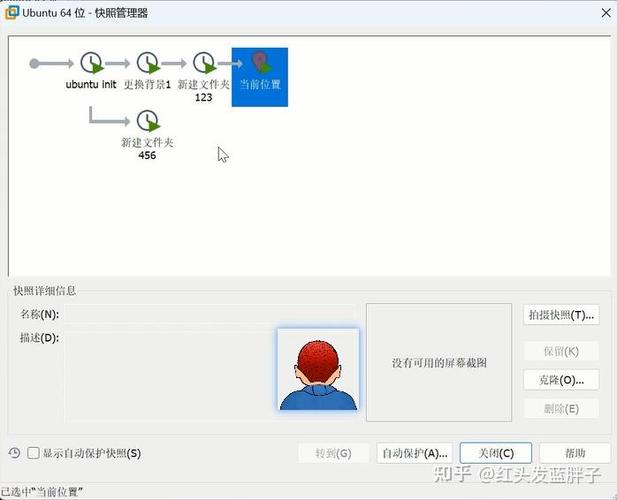Image resolution: width=617 pixels, height=500 pixels.
Task: Click the status bar text 已选中"当前位置"
Action: (42, 492)
